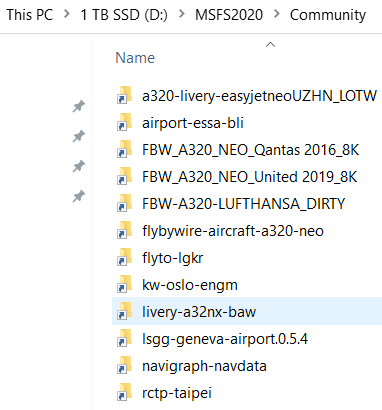
Task: Select the airport-essa-bli name
Action: click(193, 123)
